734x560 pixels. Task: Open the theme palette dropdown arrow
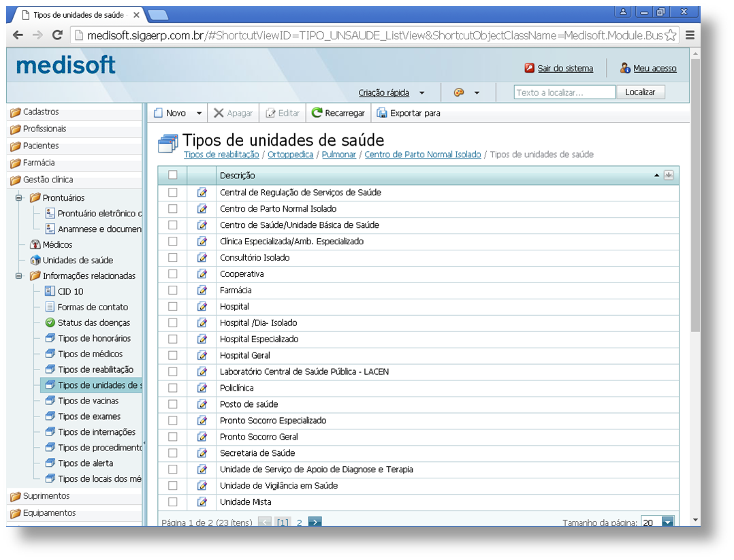click(x=477, y=93)
